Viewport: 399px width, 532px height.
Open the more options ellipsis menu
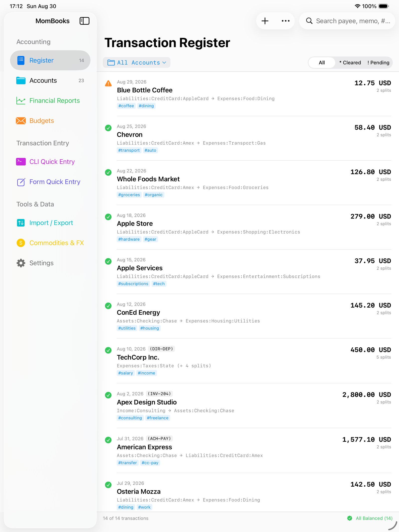tap(286, 21)
